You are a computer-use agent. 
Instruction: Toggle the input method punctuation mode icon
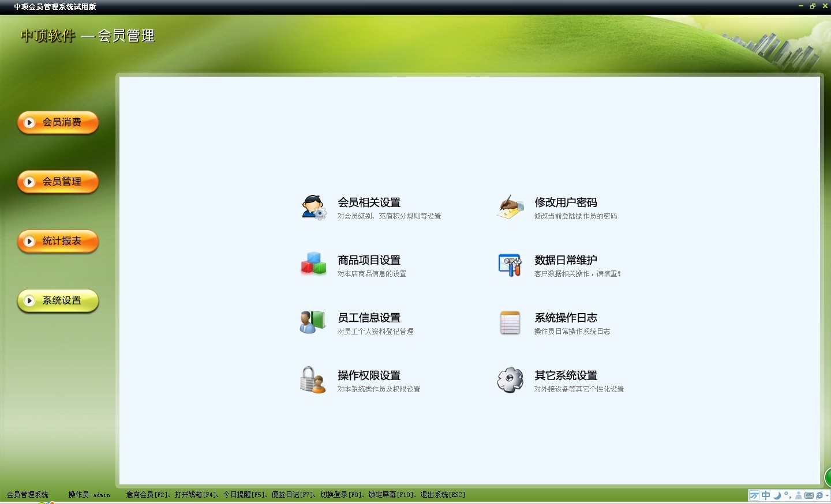pos(788,495)
